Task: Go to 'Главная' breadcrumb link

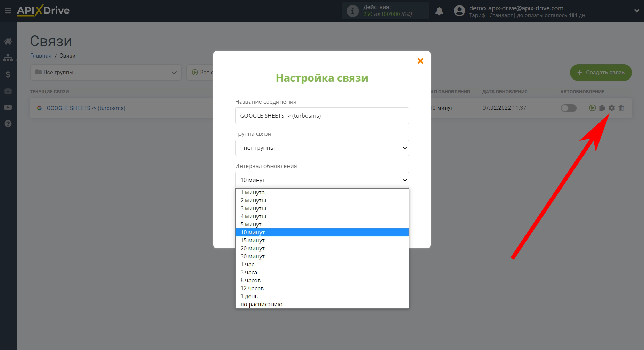Action: 41,56
